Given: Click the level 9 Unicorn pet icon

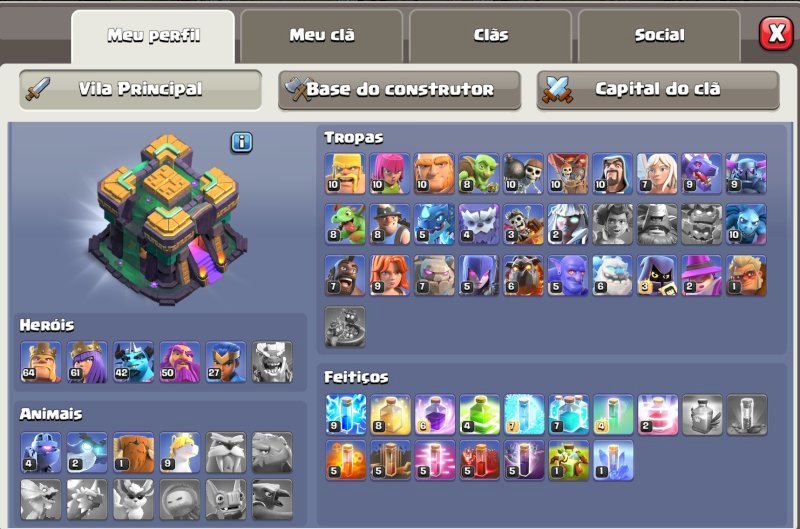Looking at the screenshot, I should (180, 452).
